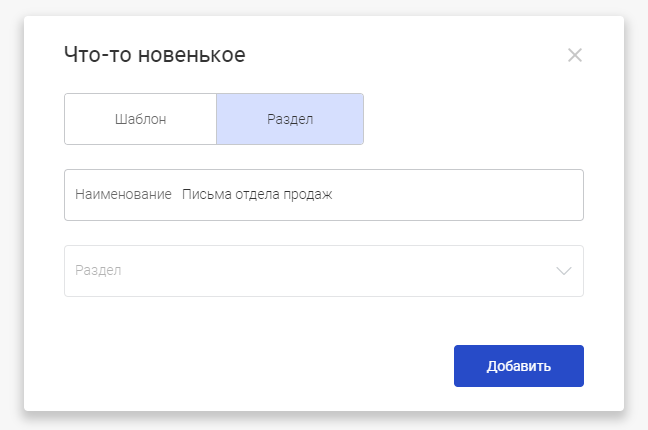Image resolution: width=648 pixels, height=430 pixels.
Task: Click the Раздел placeholder text in combo box
Action: 98,270
